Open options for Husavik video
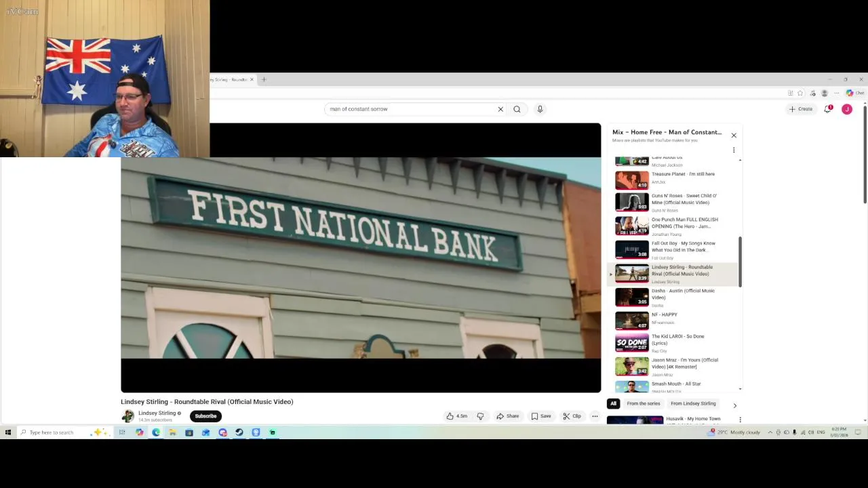This screenshot has width=868, height=488. [x=740, y=420]
